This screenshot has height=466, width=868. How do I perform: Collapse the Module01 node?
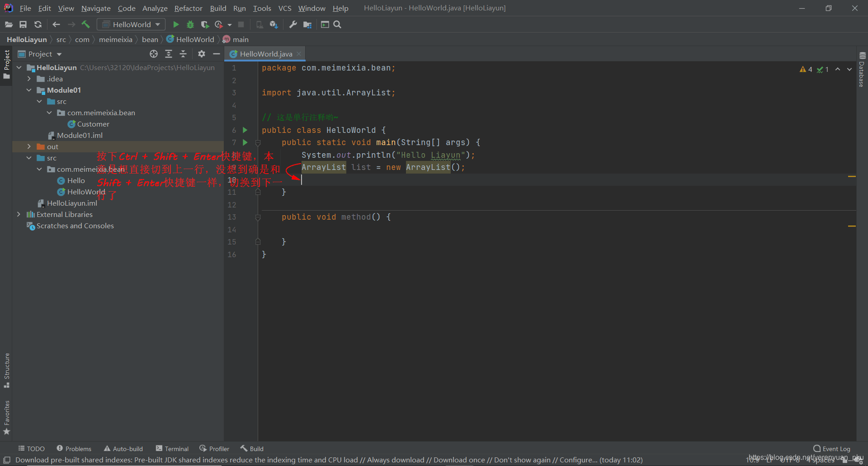click(x=29, y=90)
